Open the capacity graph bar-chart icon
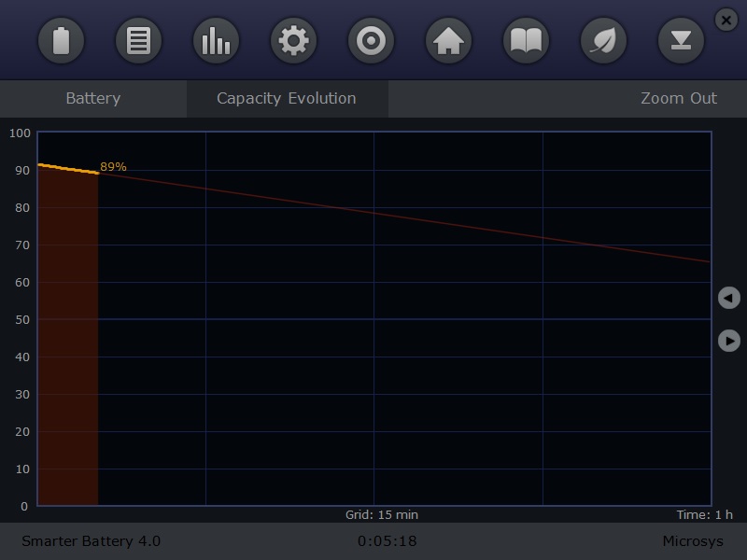Image resolution: width=747 pixels, height=560 pixels. pyautogui.click(x=216, y=40)
